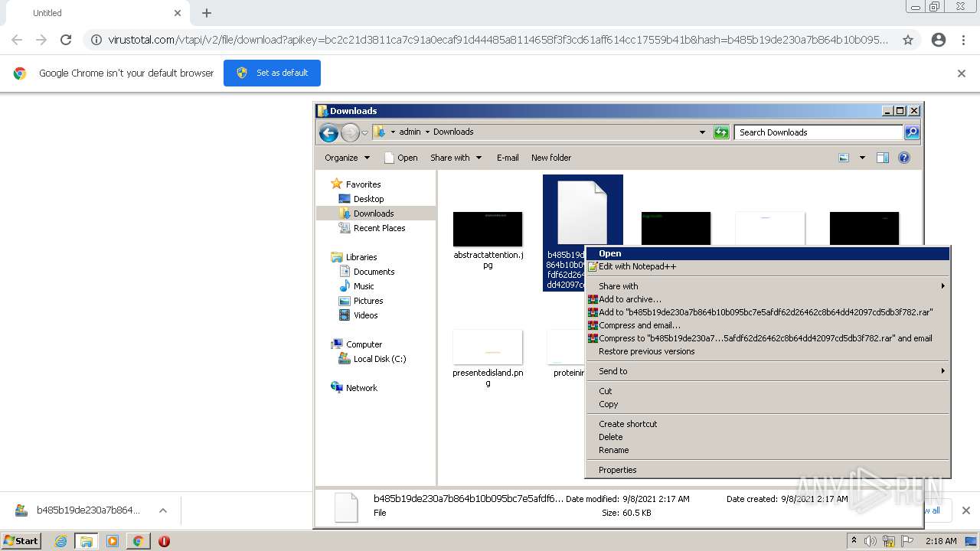Select Libraries in the navigation pane
The height and width of the screenshot is (551, 980).
click(361, 257)
